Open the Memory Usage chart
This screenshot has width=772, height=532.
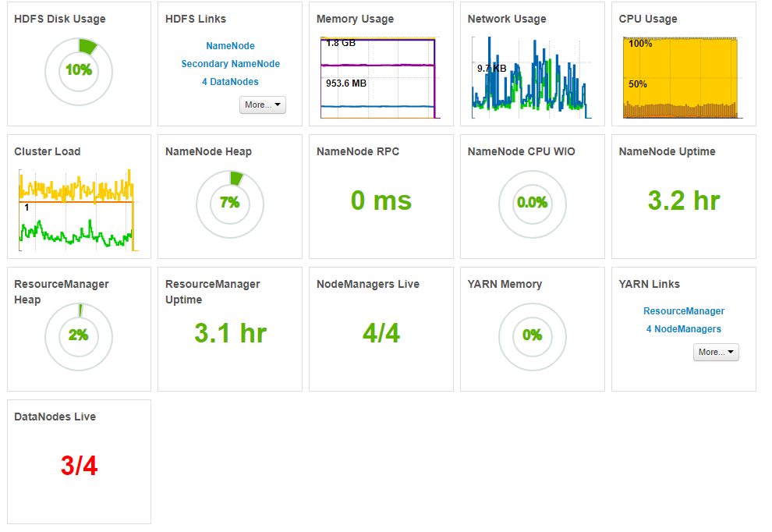click(x=379, y=78)
